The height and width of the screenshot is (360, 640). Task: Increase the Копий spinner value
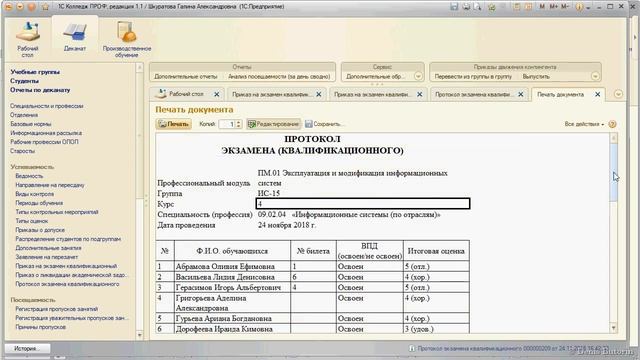click(x=239, y=122)
